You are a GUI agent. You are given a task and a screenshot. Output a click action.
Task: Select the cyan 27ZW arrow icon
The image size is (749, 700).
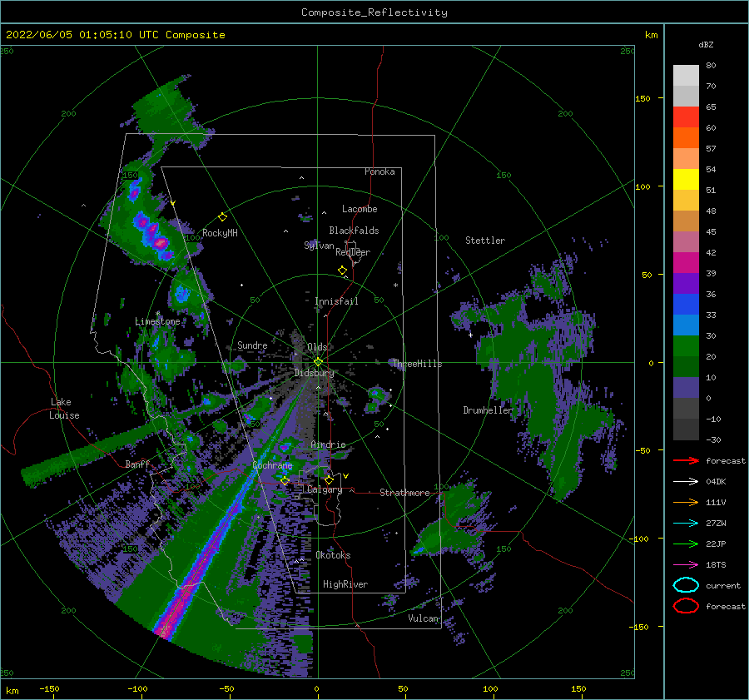click(x=686, y=524)
